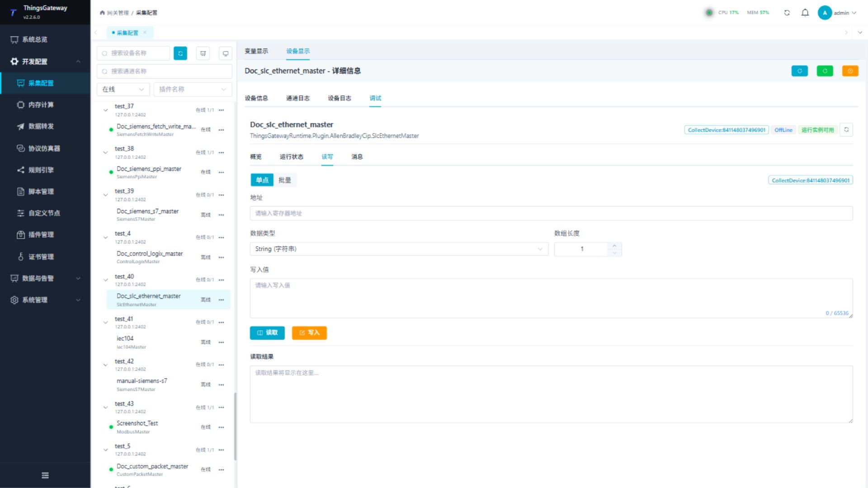Select Doc_control_logix_master device
Screen dimensions: 868x488
(168, 257)
